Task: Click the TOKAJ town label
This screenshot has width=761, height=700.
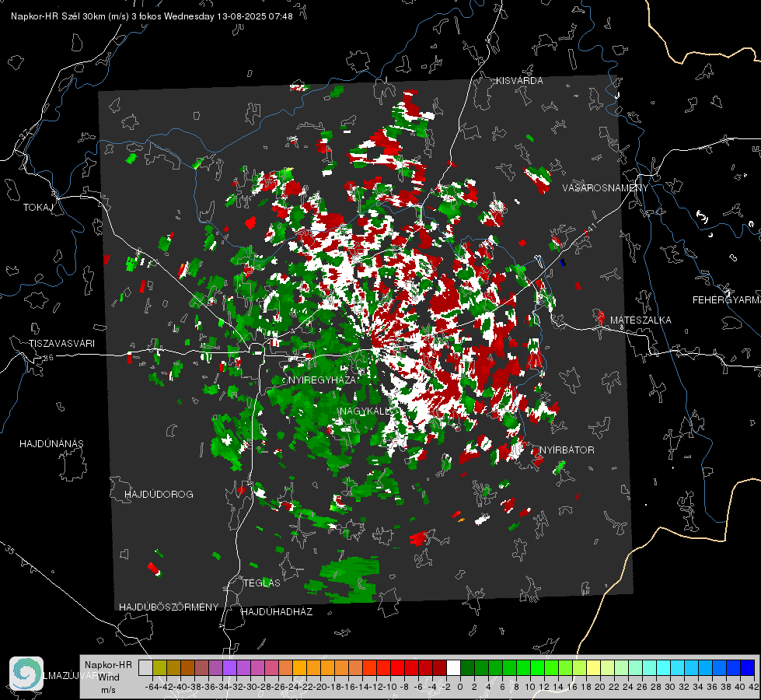Action: [38, 208]
